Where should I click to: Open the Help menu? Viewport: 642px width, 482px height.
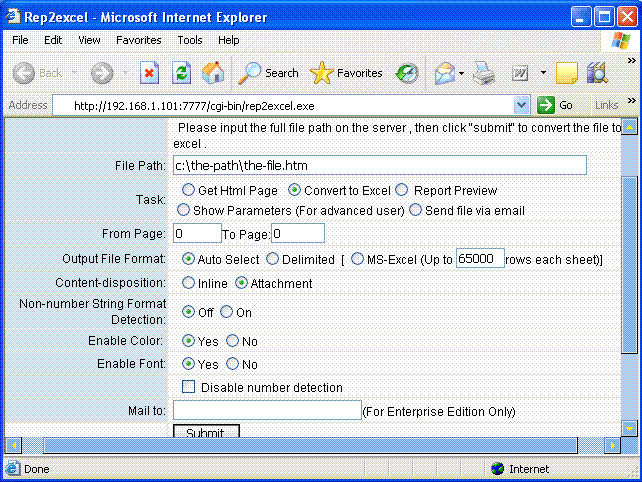[228, 40]
